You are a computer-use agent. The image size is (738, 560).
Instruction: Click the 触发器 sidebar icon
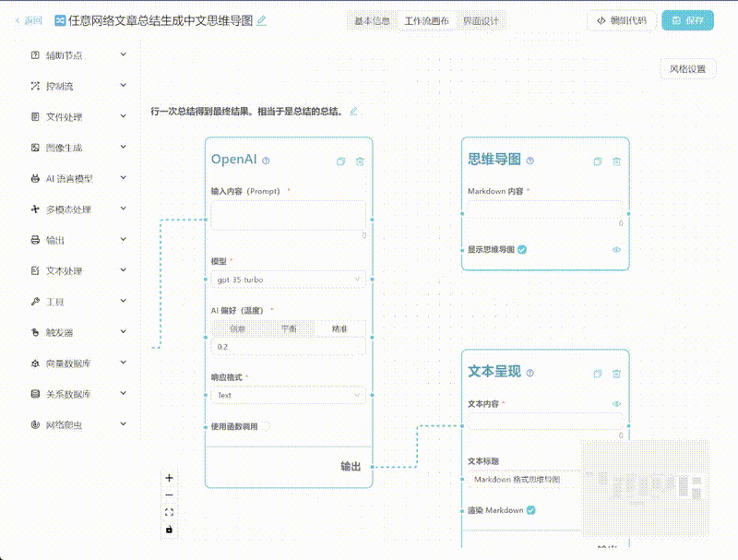pos(35,332)
